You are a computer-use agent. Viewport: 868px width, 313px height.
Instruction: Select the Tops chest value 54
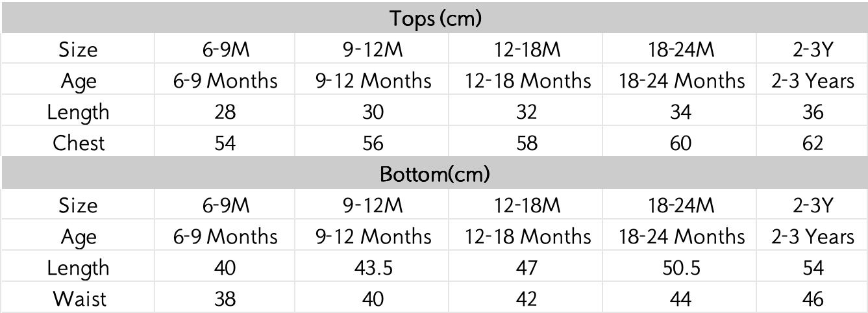click(x=225, y=143)
